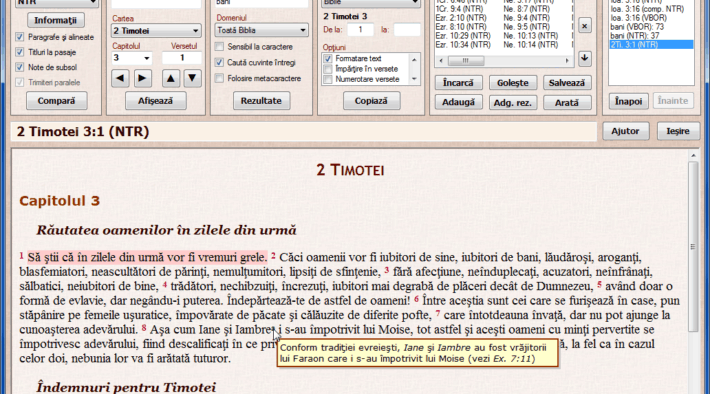Click the Arată button
Screen dimensions: 710x394
[x=567, y=102]
